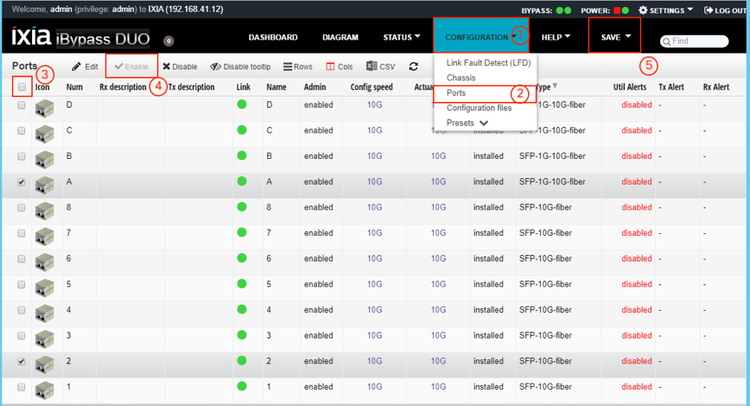Export the table with the CSV icon
Viewport: 750px width, 406px height.
pyautogui.click(x=371, y=66)
